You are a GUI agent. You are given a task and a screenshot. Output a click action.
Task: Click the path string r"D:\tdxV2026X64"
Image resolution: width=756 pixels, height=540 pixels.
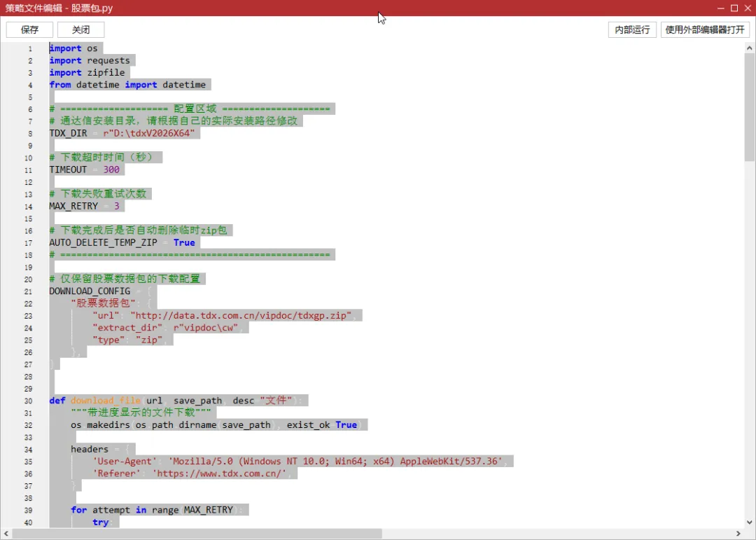pyautogui.click(x=149, y=133)
